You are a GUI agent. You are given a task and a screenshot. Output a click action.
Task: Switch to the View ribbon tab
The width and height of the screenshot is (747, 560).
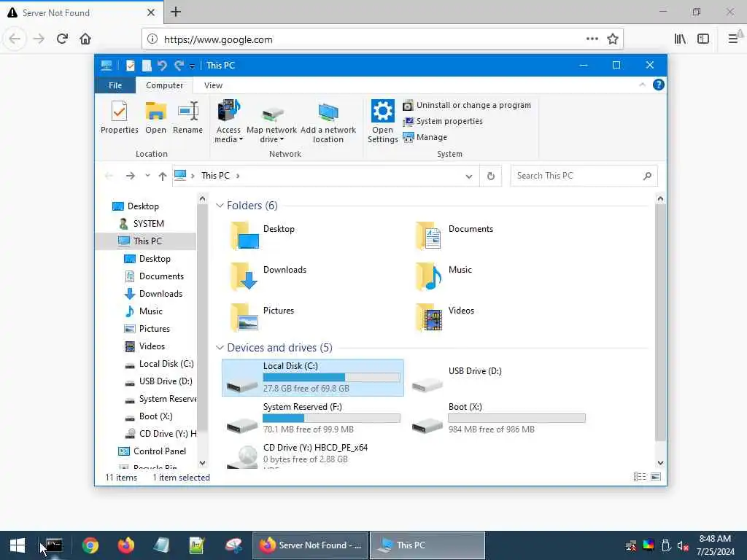coord(213,85)
